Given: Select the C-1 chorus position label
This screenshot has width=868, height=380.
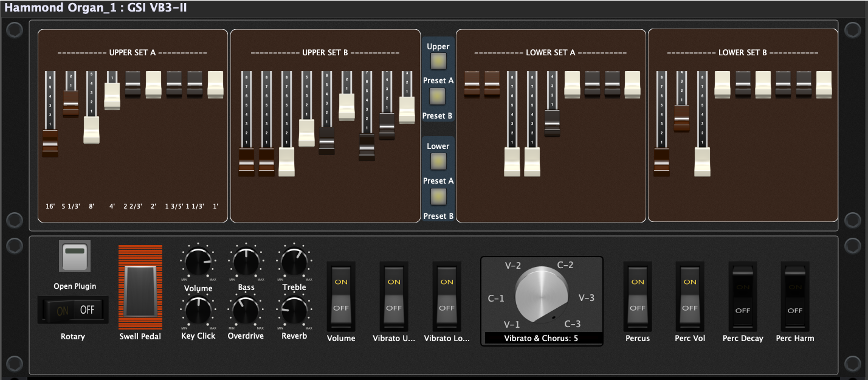Looking at the screenshot, I should click(496, 299).
